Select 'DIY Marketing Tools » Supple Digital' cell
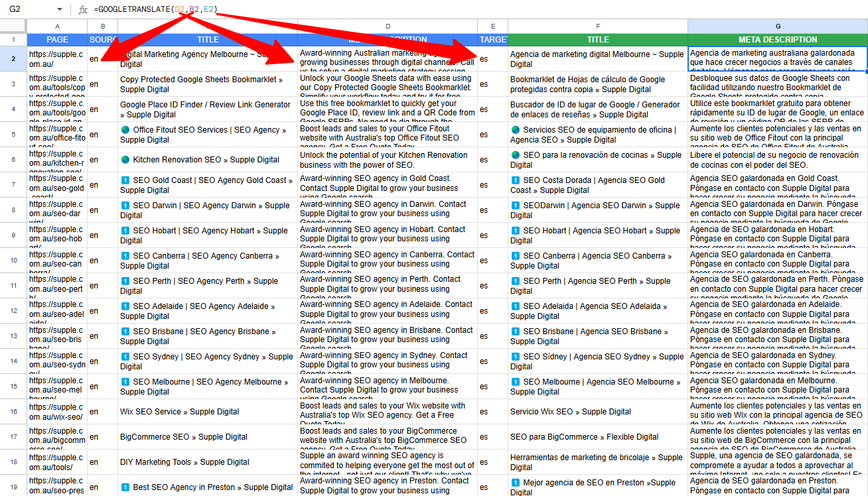The height and width of the screenshot is (496, 868). coord(208,462)
